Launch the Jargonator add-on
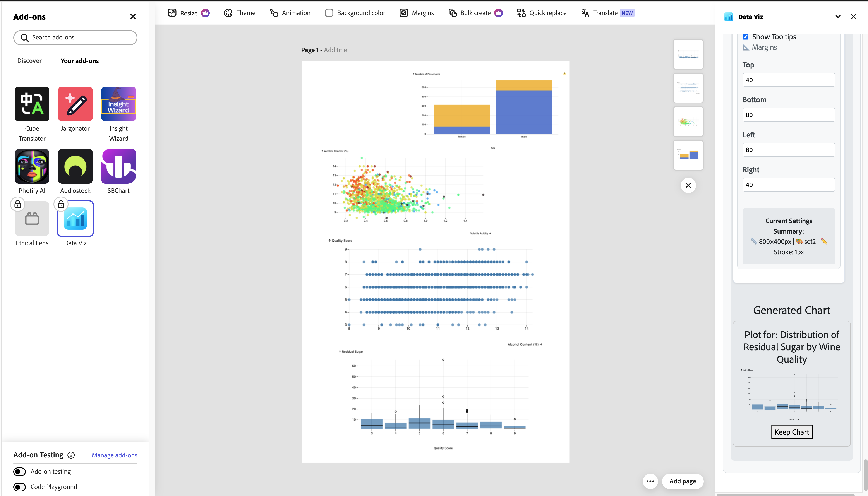The width and height of the screenshot is (868, 496). [x=75, y=104]
